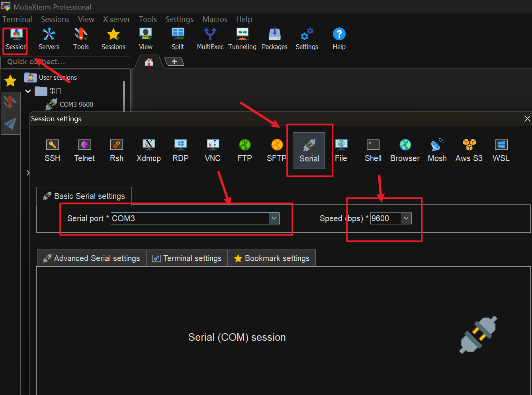Open the View toolbar icon
Viewport: 532px width, 395px height.
(146, 39)
